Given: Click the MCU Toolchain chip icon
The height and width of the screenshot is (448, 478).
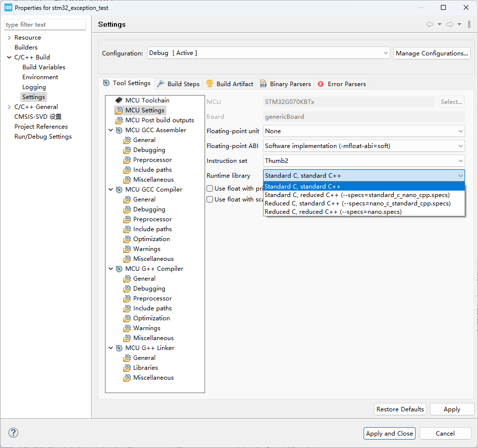Looking at the screenshot, I should coord(119,100).
